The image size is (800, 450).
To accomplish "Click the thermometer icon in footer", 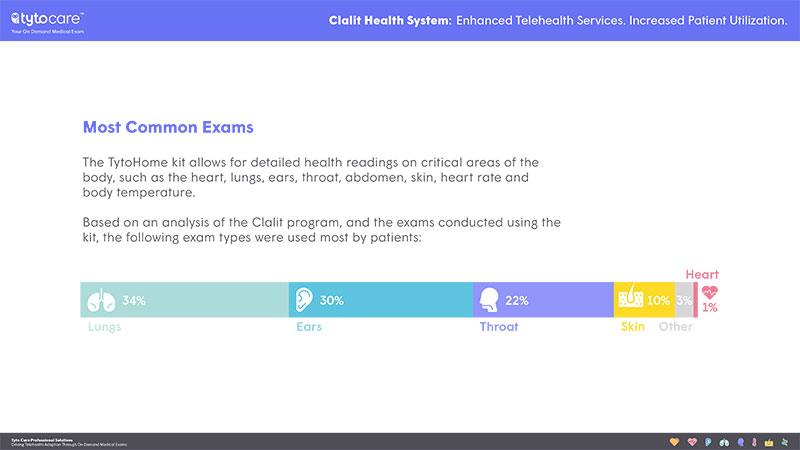I will (754, 442).
